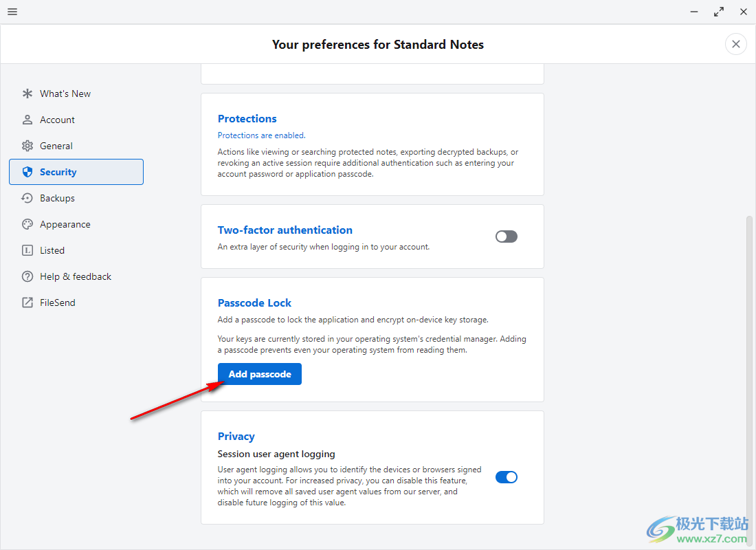This screenshot has height=550, width=756.
Task: Click the Passcode Lock heading
Action: 254,303
